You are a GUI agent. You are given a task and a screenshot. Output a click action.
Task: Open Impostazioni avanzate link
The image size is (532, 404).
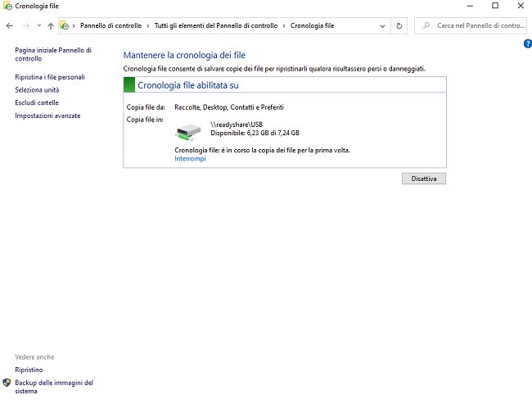tap(47, 116)
